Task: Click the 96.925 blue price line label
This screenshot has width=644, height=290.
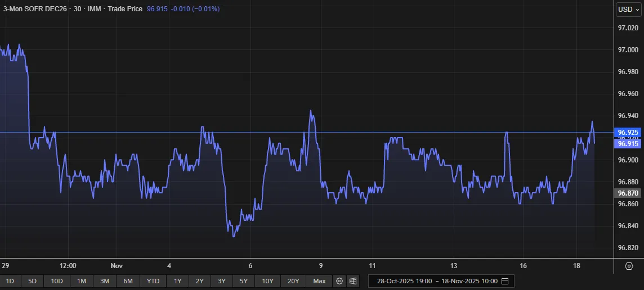Action: (x=628, y=133)
